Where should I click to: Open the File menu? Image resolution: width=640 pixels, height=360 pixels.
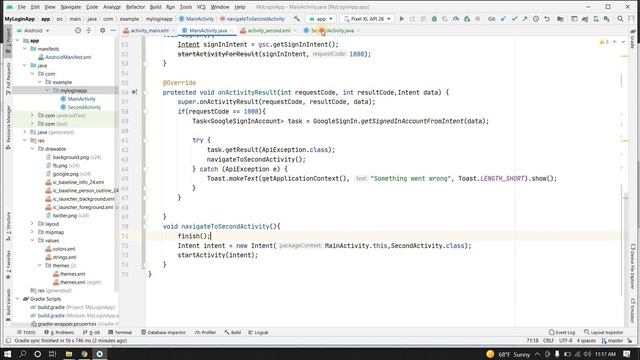click(x=22, y=7)
